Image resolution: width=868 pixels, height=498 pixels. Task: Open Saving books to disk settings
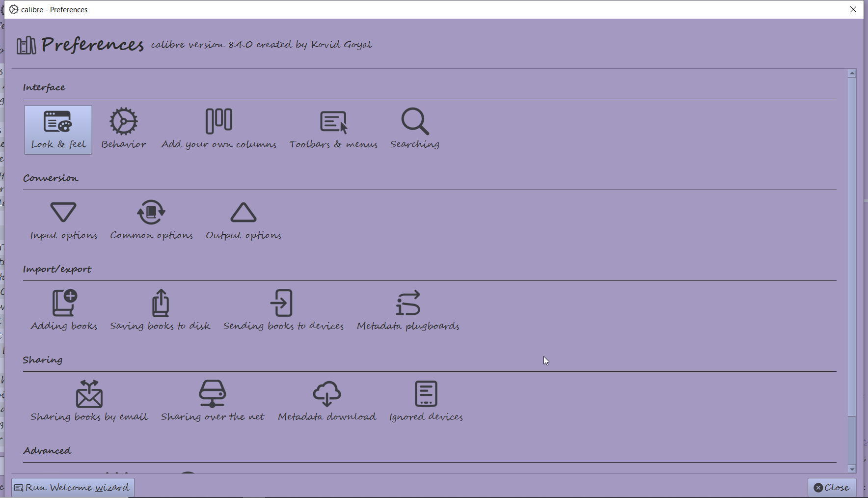[x=161, y=311]
